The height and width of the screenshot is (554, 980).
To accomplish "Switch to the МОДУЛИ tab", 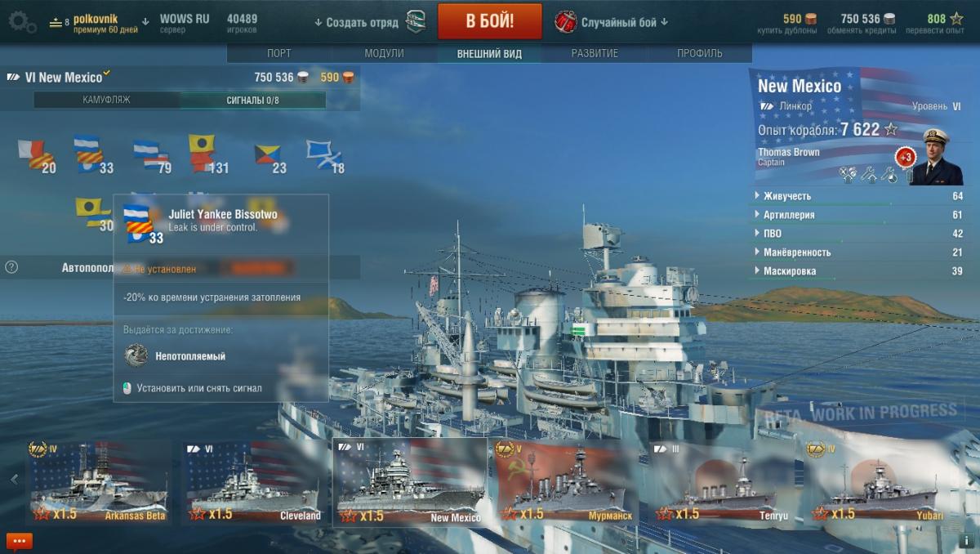I will click(384, 54).
